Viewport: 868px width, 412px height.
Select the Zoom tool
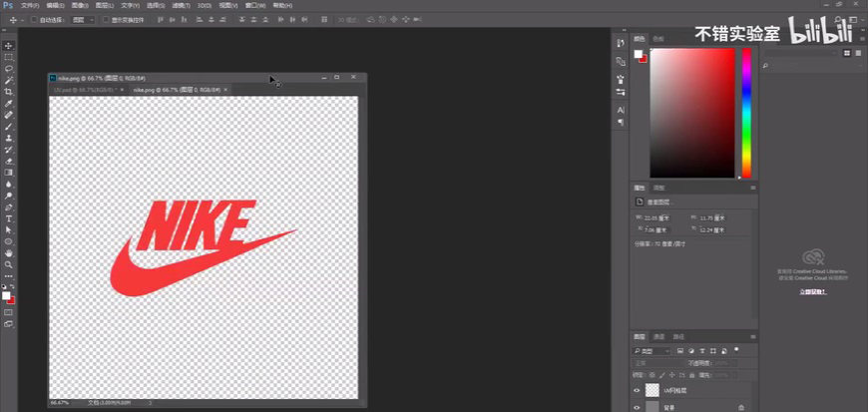coord(9,264)
